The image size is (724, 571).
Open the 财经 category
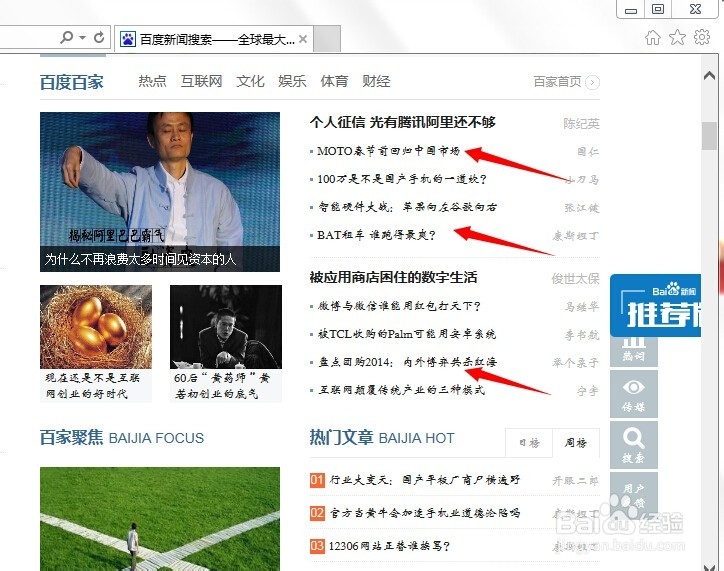[x=376, y=81]
